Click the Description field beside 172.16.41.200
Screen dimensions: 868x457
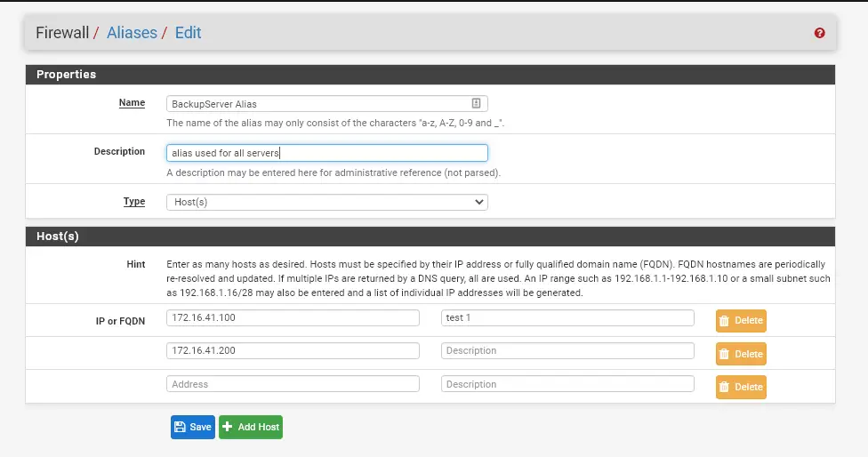pyautogui.click(x=567, y=350)
